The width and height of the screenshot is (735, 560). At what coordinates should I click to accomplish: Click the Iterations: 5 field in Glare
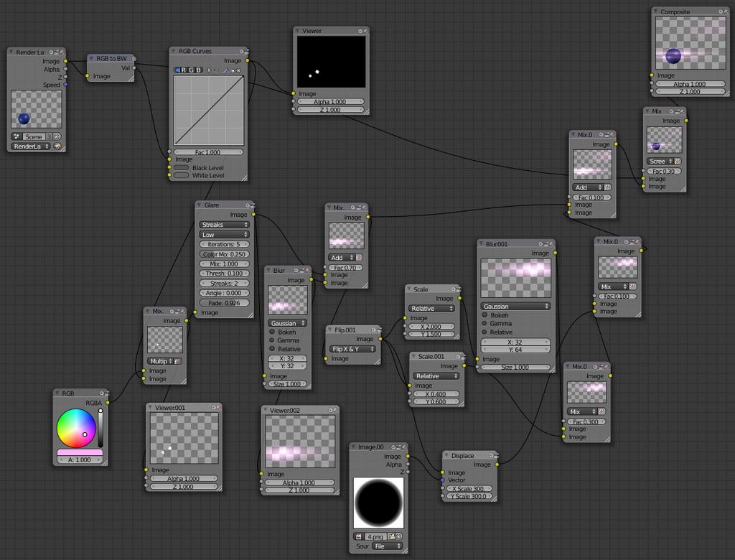pos(224,244)
